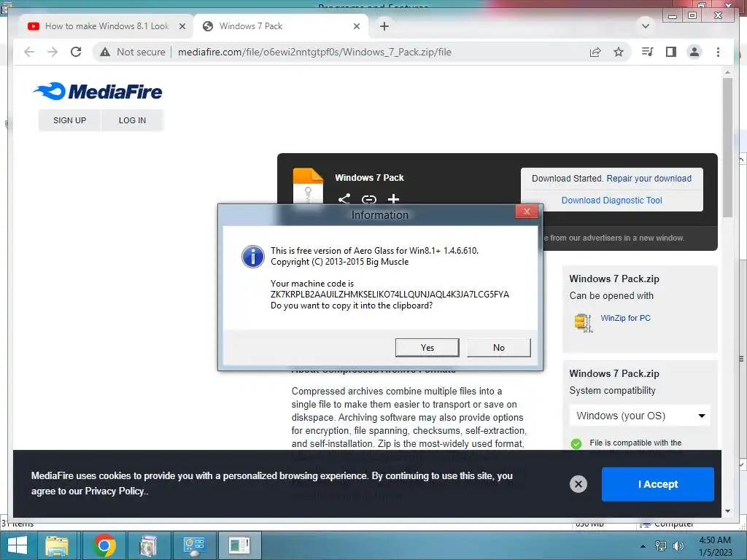Click the scrollbar down arrow
This screenshot has height=560, width=747.
pyautogui.click(x=727, y=511)
